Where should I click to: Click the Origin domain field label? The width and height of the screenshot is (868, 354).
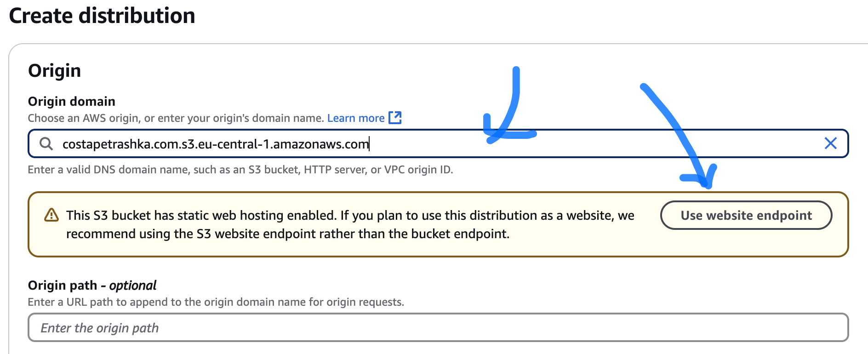point(72,101)
